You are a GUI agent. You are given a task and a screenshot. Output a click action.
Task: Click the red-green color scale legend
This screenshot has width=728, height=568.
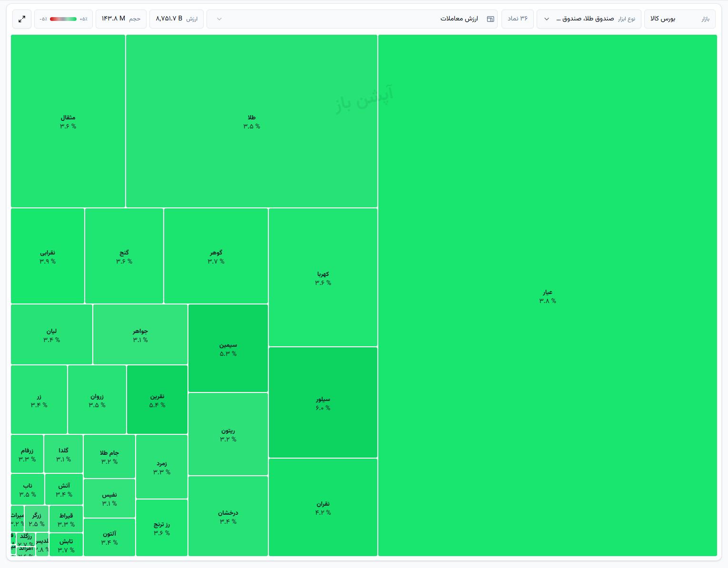[64, 19]
